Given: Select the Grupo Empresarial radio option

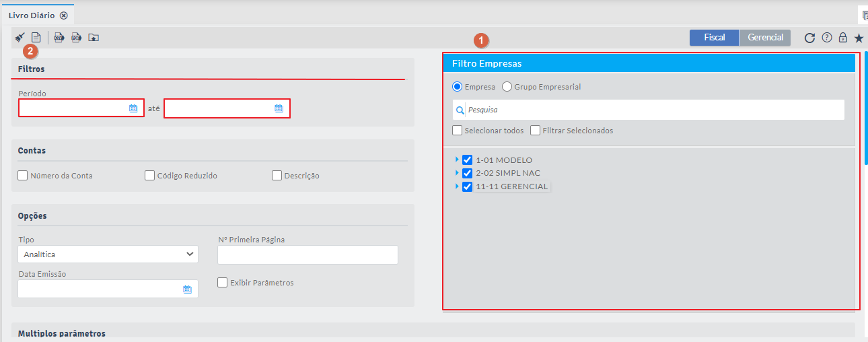Looking at the screenshot, I should click(x=507, y=87).
